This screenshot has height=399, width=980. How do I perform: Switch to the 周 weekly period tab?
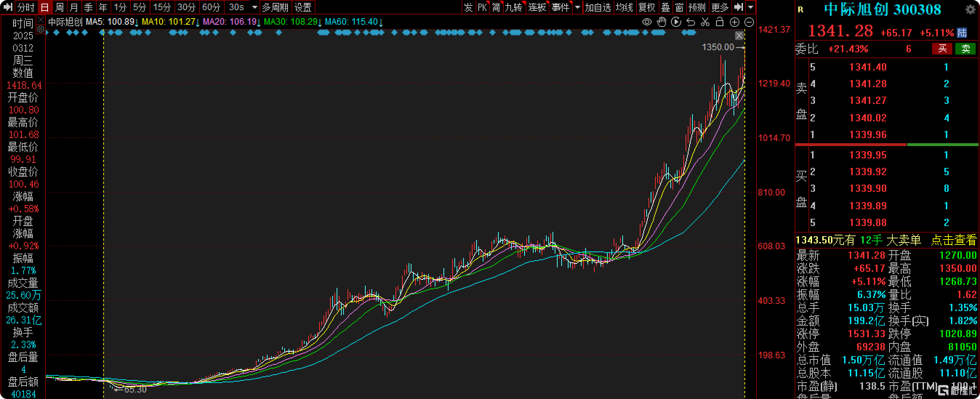pyautogui.click(x=59, y=7)
